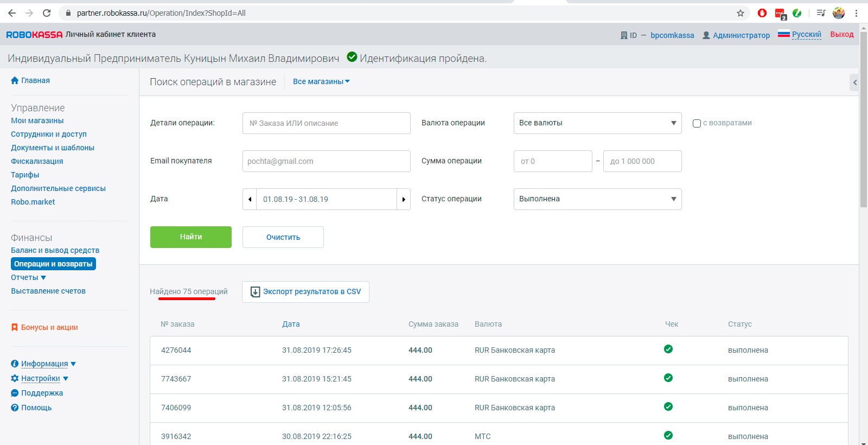Click the Russian flag language icon
This screenshot has width=868, height=445.
pyautogui.click(x=783, y=34)
